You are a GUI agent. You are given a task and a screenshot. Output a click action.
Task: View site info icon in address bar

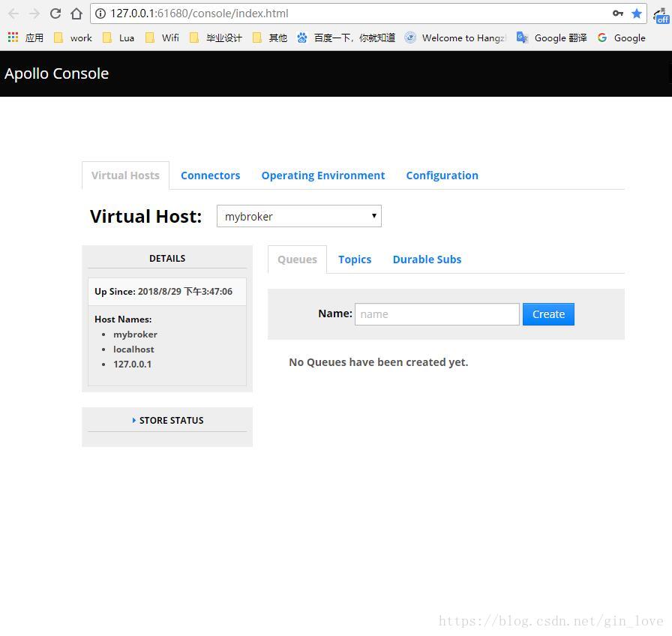100,13
